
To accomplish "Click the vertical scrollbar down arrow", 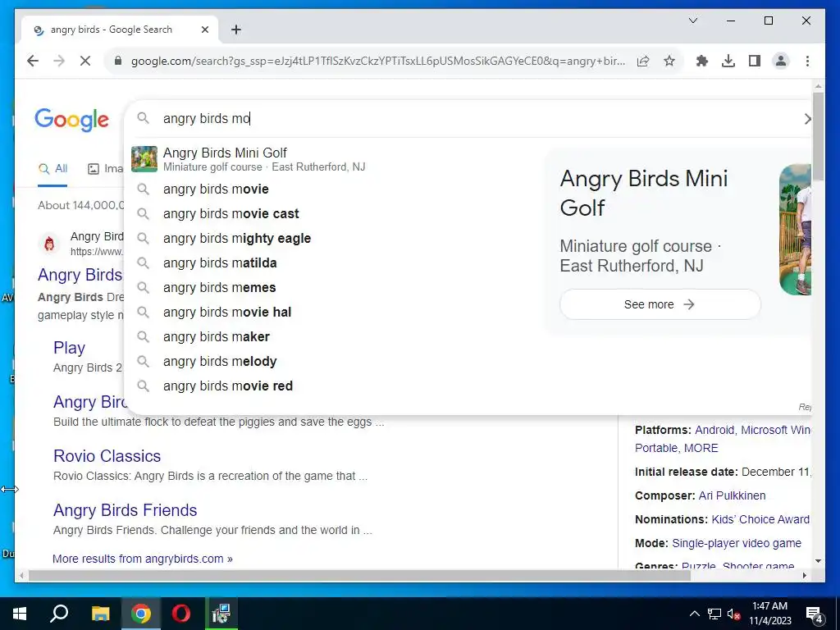I will (818, 561).
